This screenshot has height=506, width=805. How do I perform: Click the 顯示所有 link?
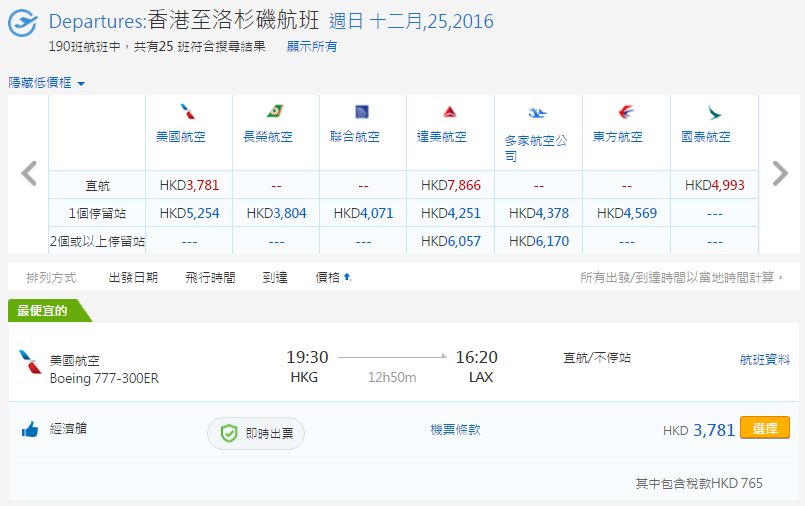tap(312, 46)
